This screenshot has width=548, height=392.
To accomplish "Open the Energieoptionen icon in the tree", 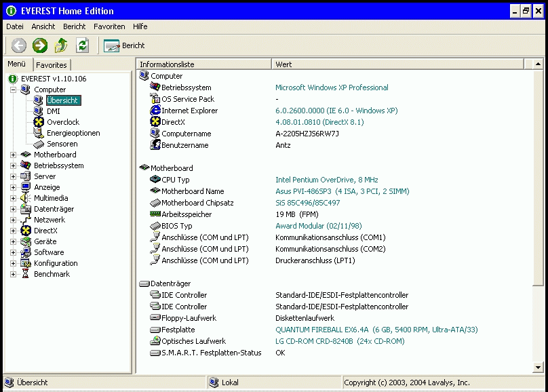I will [39, 133].
